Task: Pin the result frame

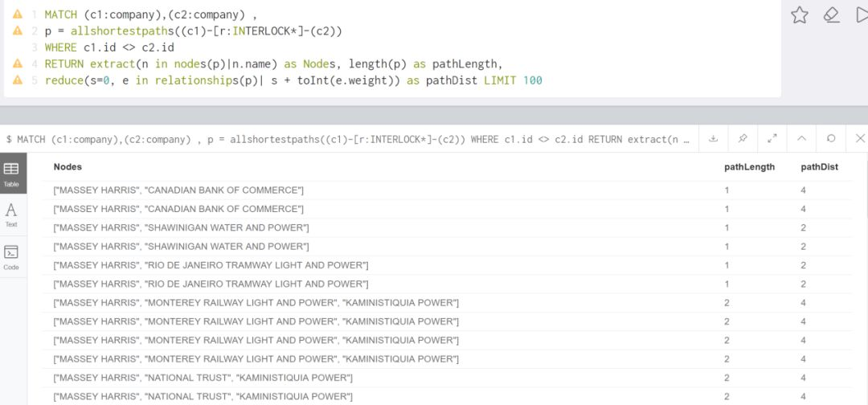Action: [743, 139]
